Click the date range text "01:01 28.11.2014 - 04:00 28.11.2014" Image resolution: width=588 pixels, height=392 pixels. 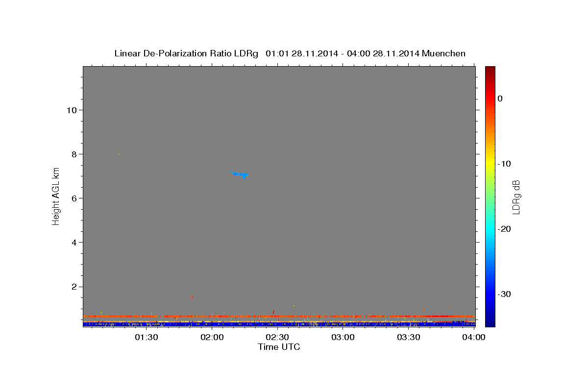(342, 53)
